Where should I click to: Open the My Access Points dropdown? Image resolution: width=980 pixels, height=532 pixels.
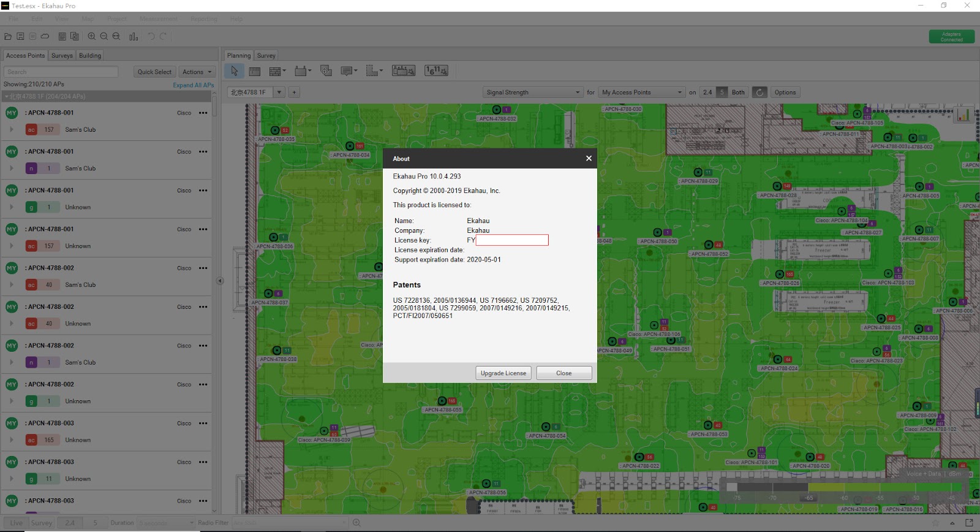pyautogui.click(x=641, y=93)
